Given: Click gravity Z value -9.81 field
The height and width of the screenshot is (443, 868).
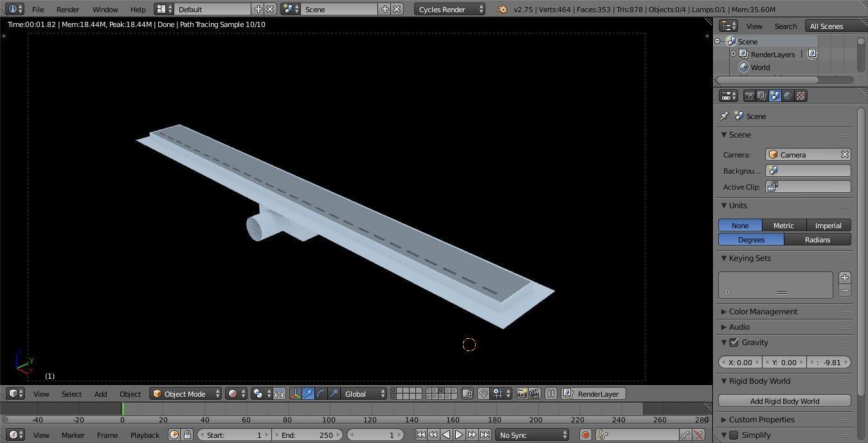Looking at the screenshot, I should coord(829,363).
